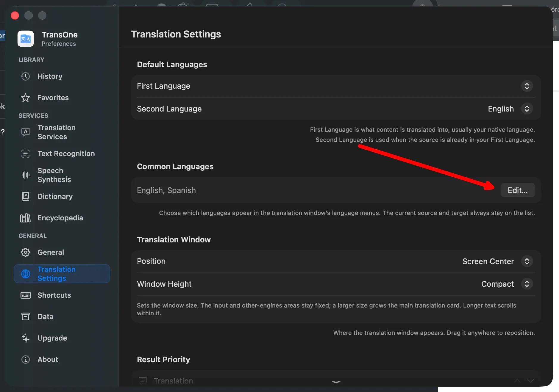Click the Shortcuts keyboard icon
Image resolution: width=559 pixels, height=392 pixels.
[26, 295]
